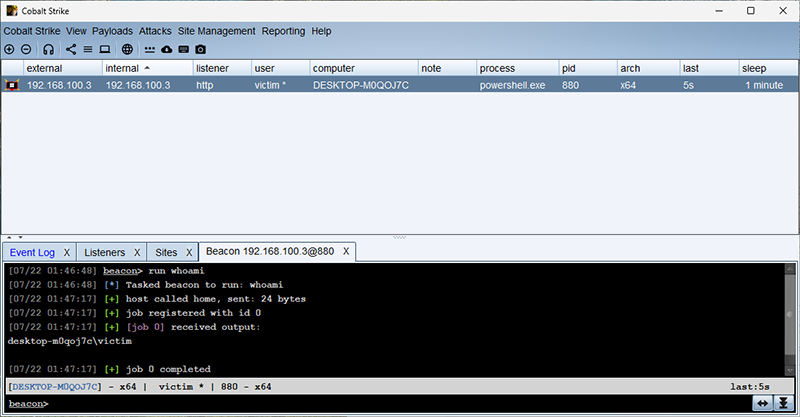Click the globe icon in toolbar
This screenshot has width=800, height=417.
[x=127, y=49]
